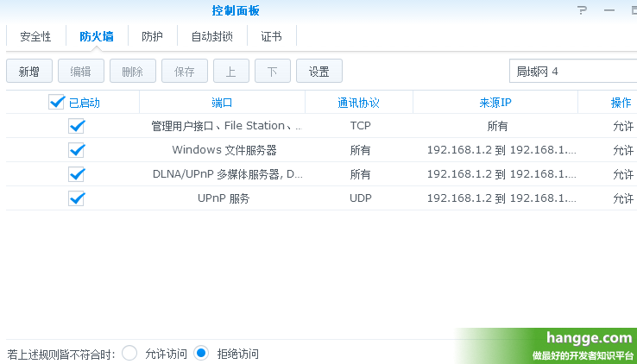Click 所有 source IP in the TCP row
The image size is (637, 364).
coord(497,126)
